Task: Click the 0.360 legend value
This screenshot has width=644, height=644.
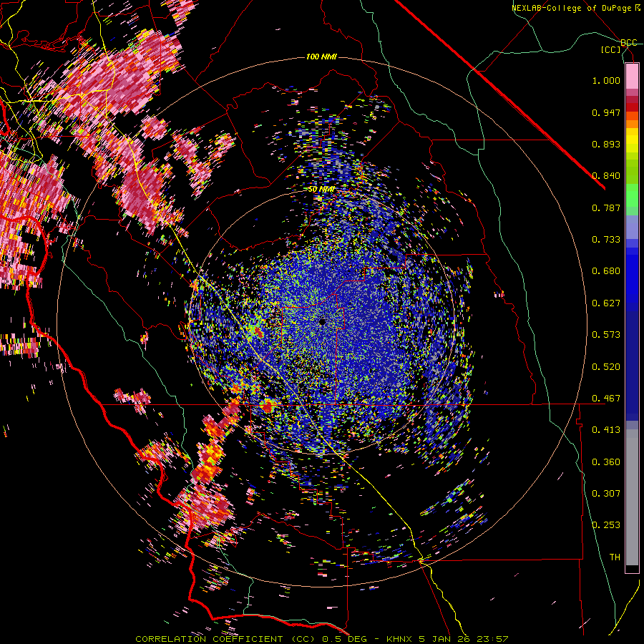Action: [606, 462]
